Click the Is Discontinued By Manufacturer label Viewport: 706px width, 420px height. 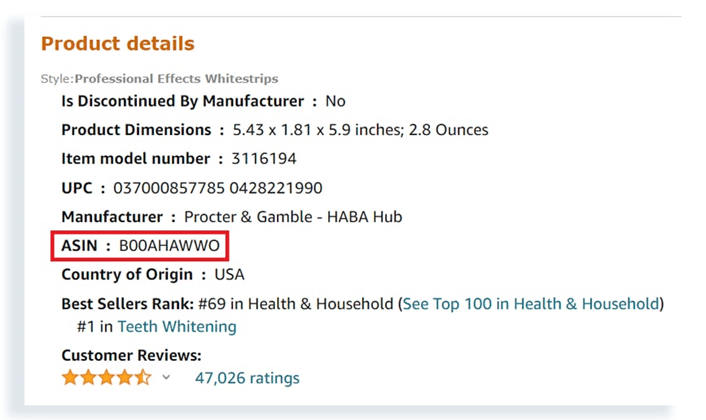[182, 101]
